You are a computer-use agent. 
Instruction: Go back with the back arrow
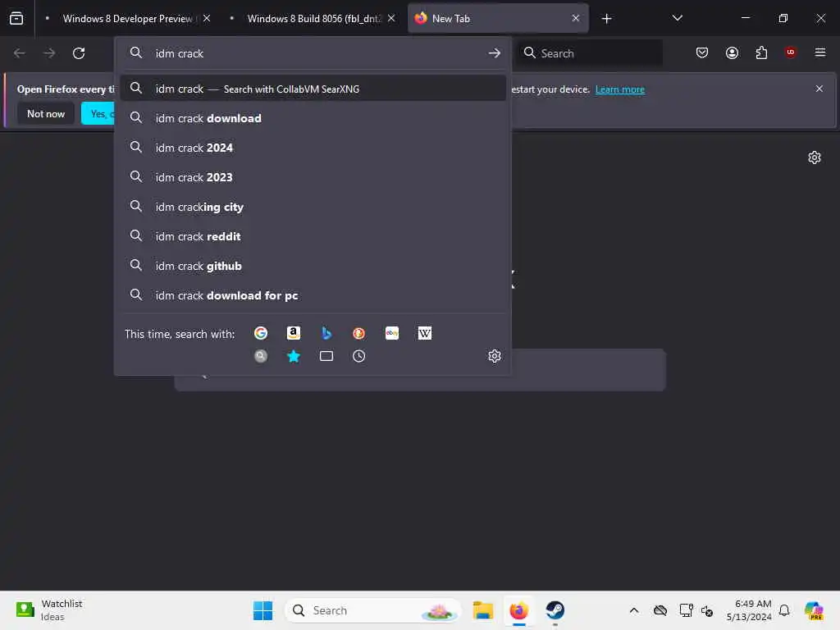click(x=20, y=53)
